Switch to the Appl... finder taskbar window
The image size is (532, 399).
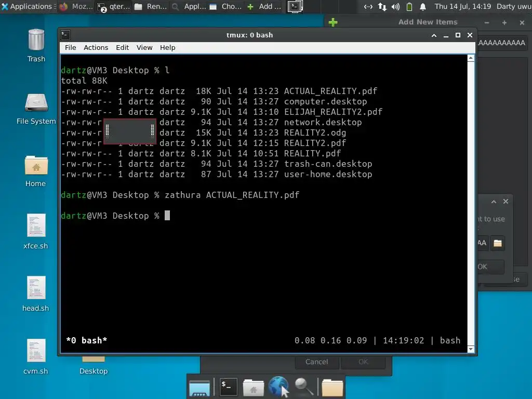tap(189, 6)
